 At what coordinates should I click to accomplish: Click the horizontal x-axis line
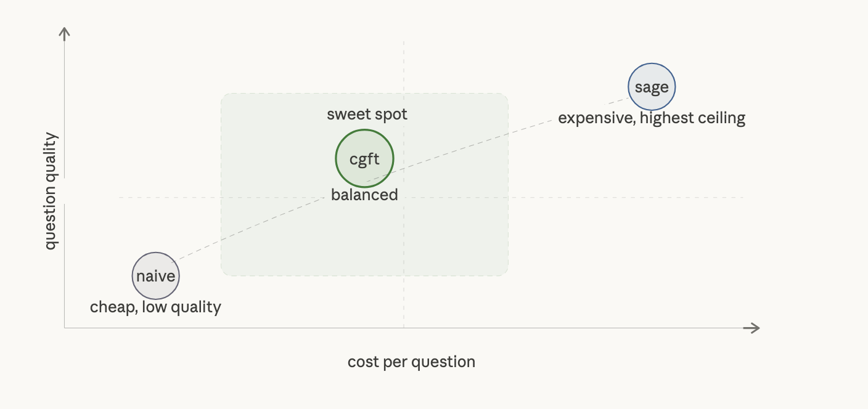coord(407,328)
